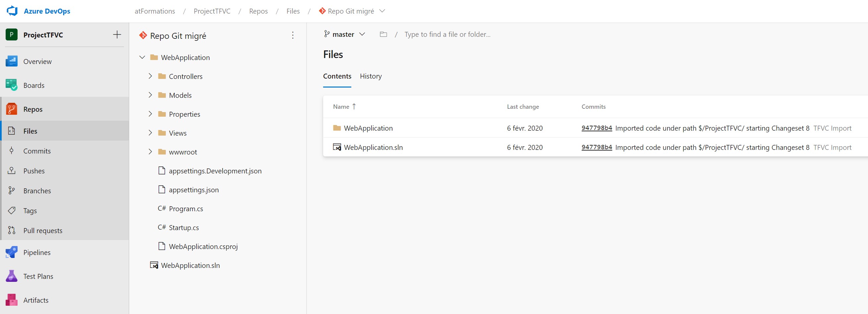This screenshot has height=314, width=868.
Task: Click the Program.cs C# file icon
Action: [162, 209]
